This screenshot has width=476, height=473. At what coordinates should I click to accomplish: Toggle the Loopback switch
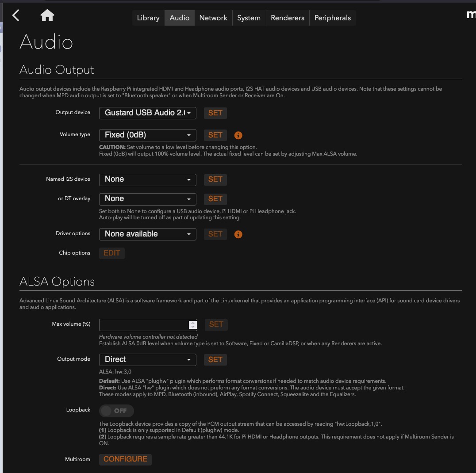pos(116,411)
